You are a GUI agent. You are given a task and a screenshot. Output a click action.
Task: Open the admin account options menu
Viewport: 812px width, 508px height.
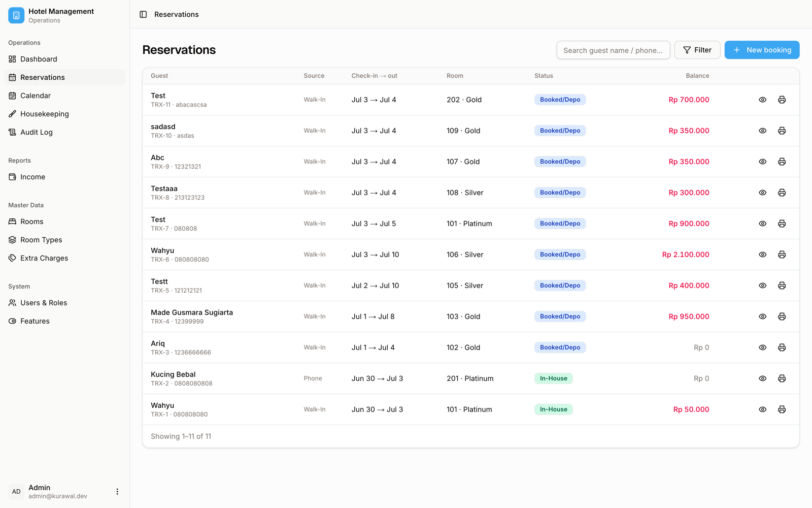(x=117, y=492)
